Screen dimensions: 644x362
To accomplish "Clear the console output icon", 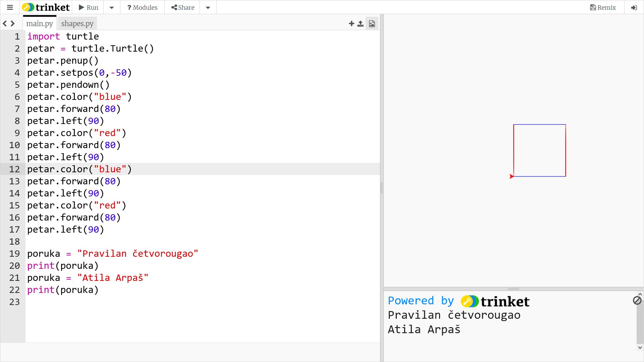I will pos(637,300).
